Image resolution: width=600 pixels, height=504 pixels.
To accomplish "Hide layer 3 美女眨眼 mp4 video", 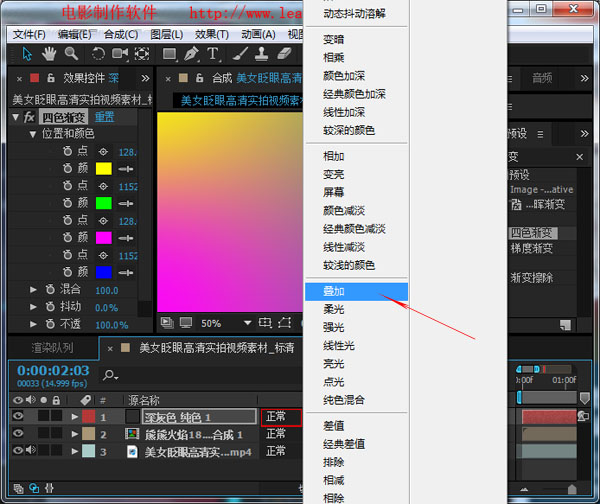I will pos(18,451).
